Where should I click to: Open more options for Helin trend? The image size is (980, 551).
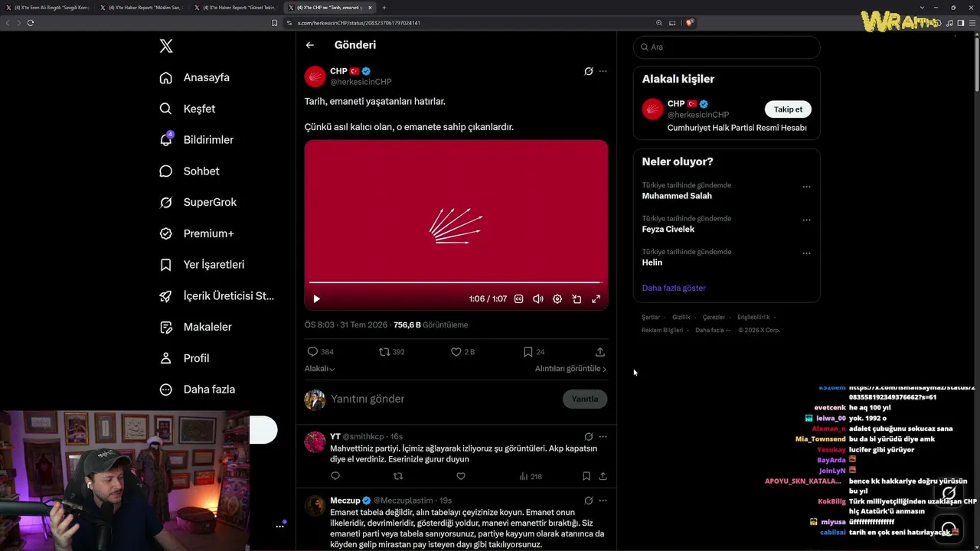[x=806, y=253]
